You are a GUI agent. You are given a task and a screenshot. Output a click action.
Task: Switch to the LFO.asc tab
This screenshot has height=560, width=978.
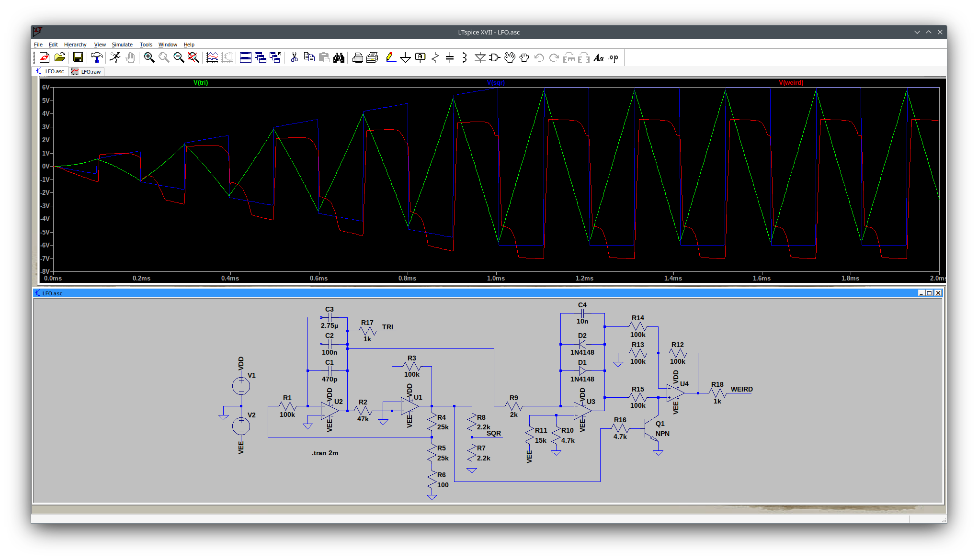pos(50,71)
